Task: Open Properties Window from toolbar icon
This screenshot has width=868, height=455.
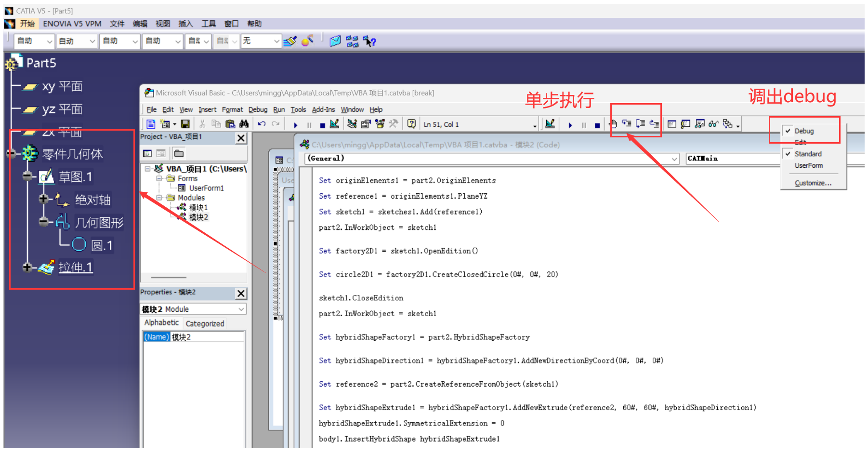Action: 366,124
